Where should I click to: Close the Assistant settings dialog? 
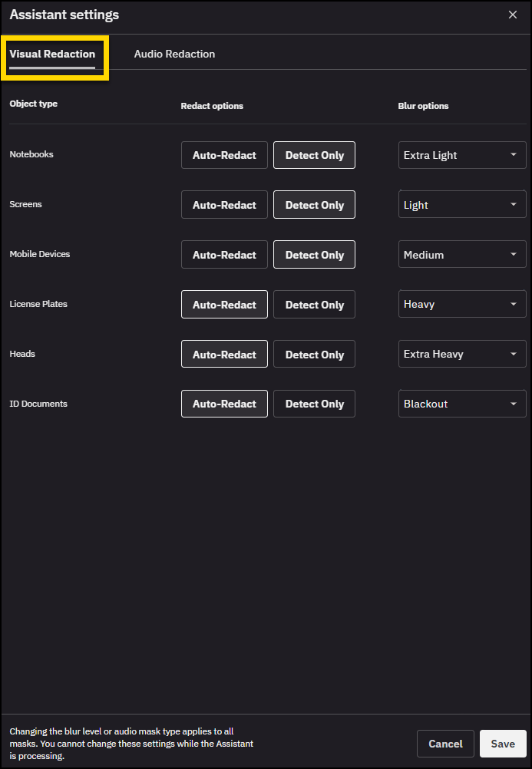point(513,15)
